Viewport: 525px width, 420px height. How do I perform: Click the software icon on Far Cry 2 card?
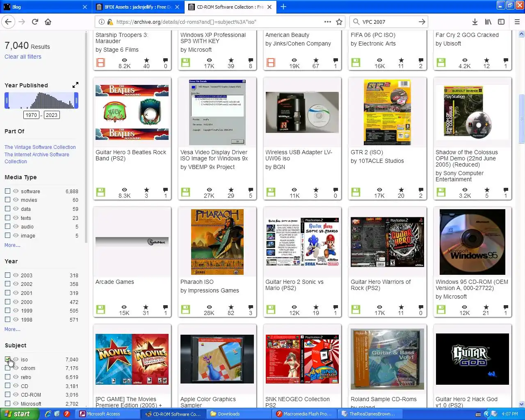tap(441, 63)
